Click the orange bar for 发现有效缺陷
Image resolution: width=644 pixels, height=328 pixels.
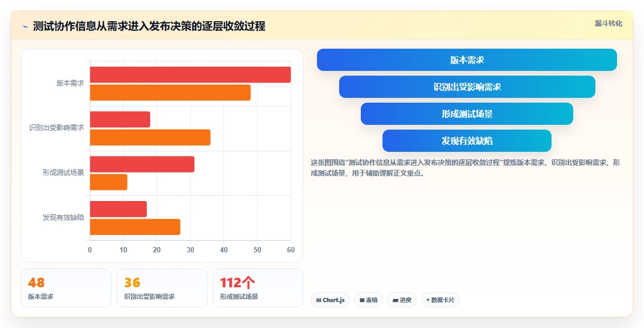pos(135,227)
